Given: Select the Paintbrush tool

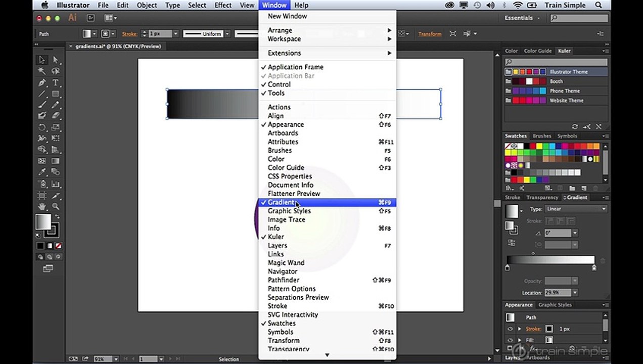Looking at the screenshot, I should click(x=42, y=105).
